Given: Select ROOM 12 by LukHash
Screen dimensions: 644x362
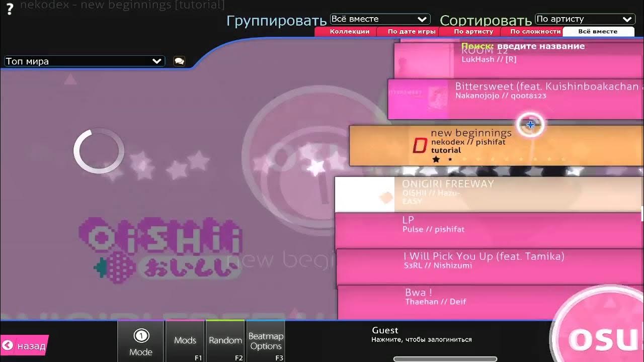Looking at the screenshot, I should 519,61.
